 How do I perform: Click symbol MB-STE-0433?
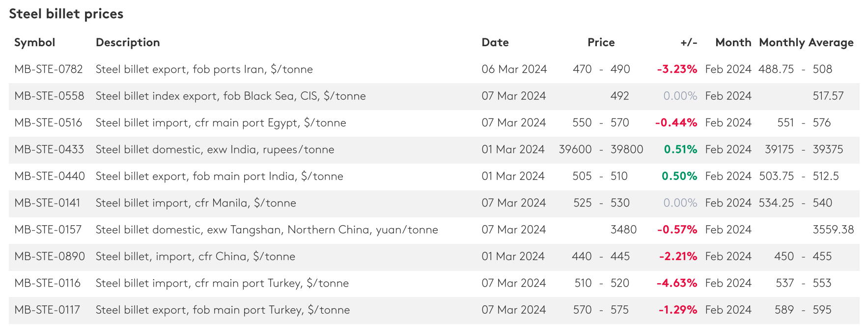(x=49, y=149)
